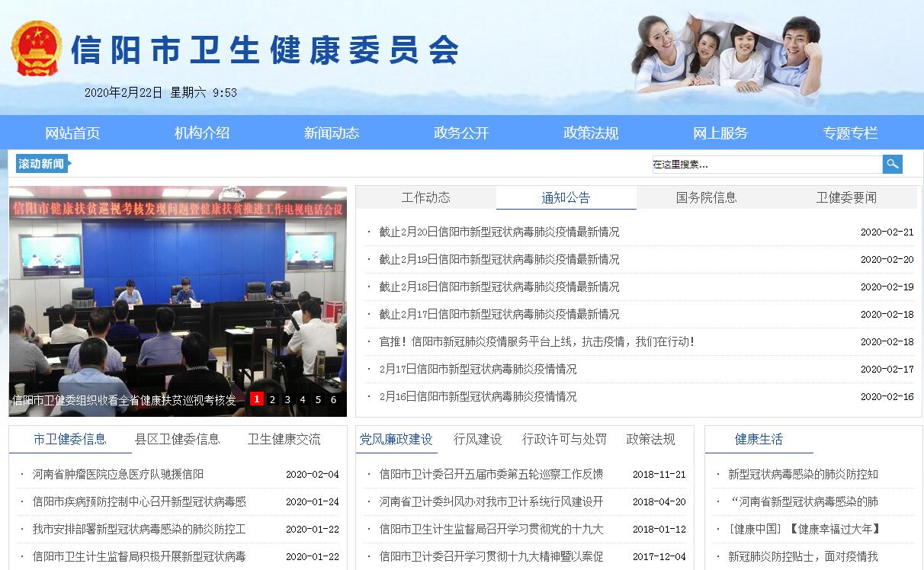The width and height of the screenshot is (924, 570).
Task: Select the 国务院信息 tab
Action: (x=706, y=198)
